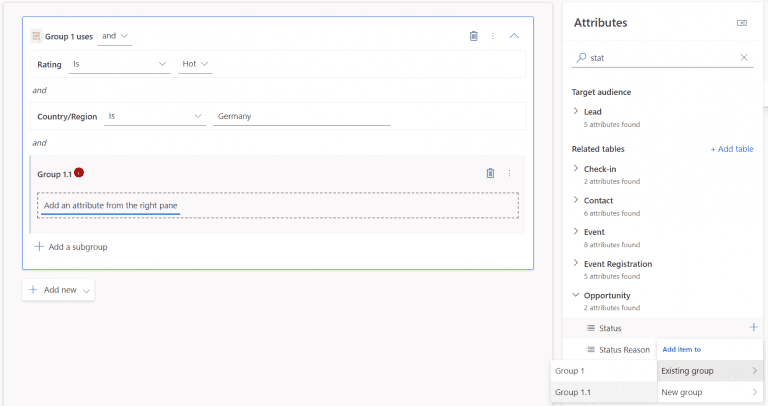Select Group 1 in submenu

coord(603,371)
